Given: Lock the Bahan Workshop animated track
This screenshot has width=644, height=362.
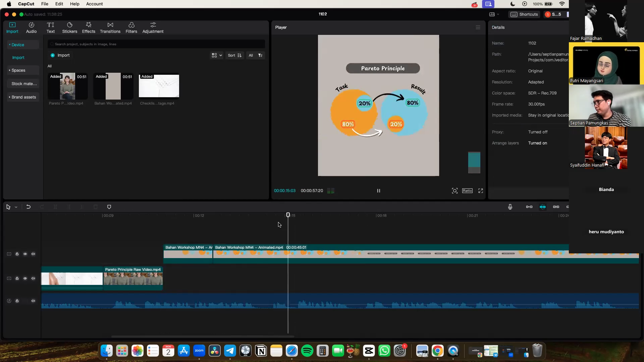Looking at the screenshot, I should point(17,254).
